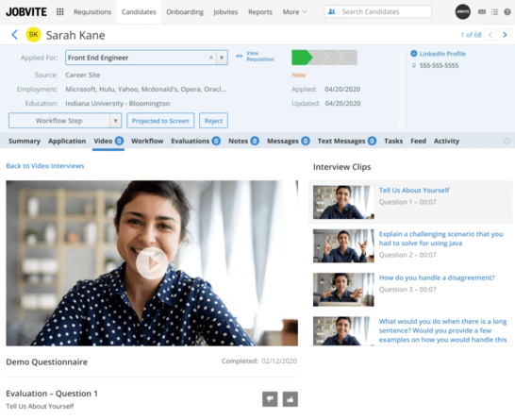The image size is (515, 420).
Task: Click the Applied For combo box
Action: (x=146, y=58)
